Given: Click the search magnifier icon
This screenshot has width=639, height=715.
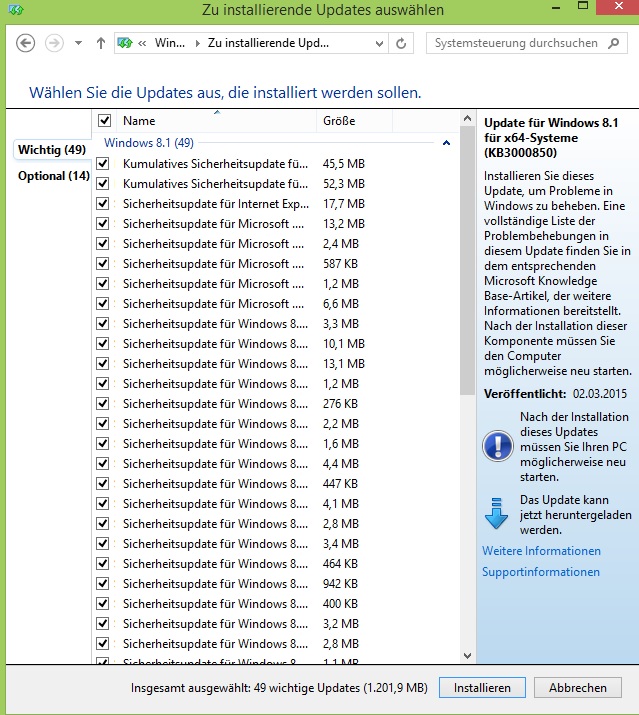Looking at the screenshot, I should (x=614, y=43).
